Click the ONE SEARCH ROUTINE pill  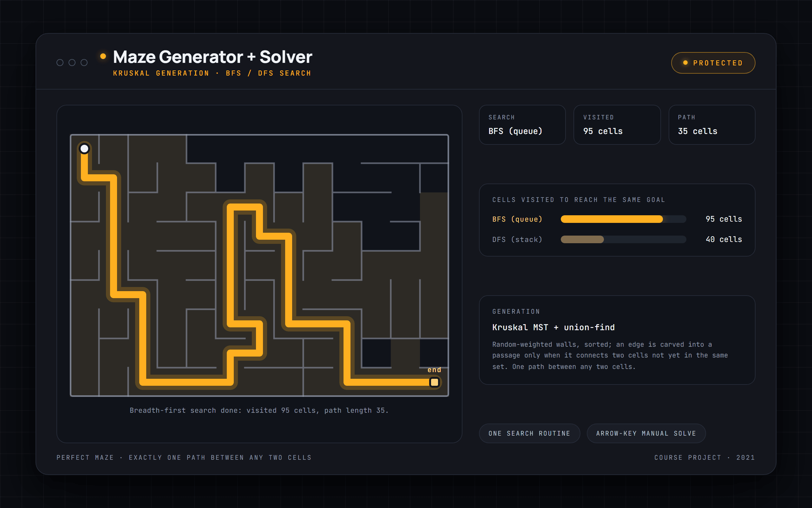pos(529,433)
